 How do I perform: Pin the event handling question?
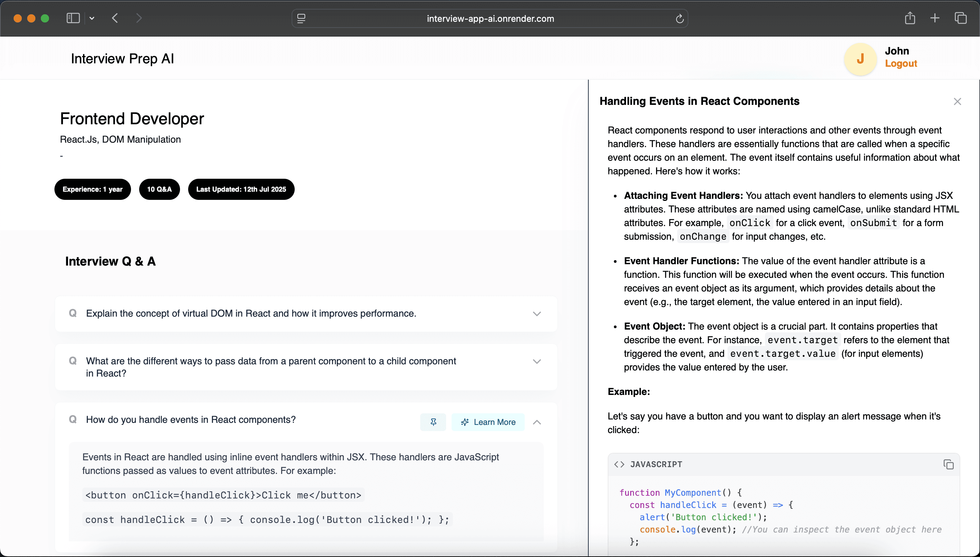[x=433, y=422]
